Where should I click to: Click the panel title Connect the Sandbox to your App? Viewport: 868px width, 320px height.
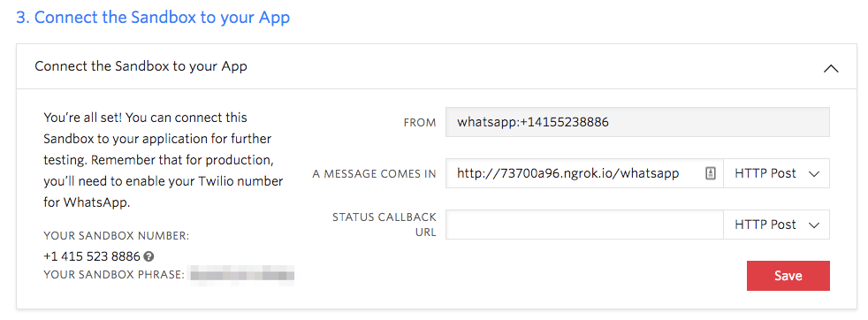tap(141, 66)
